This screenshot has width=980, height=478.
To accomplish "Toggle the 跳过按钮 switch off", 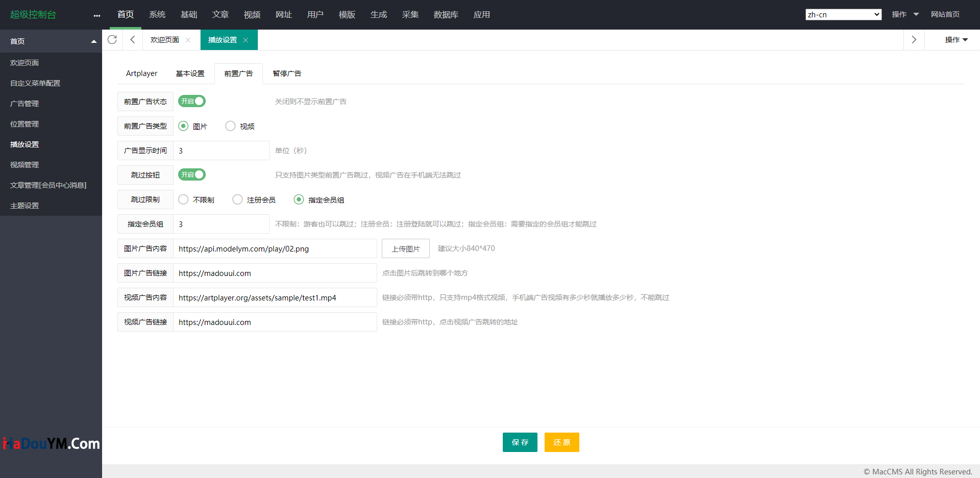I will coord(192,175).
